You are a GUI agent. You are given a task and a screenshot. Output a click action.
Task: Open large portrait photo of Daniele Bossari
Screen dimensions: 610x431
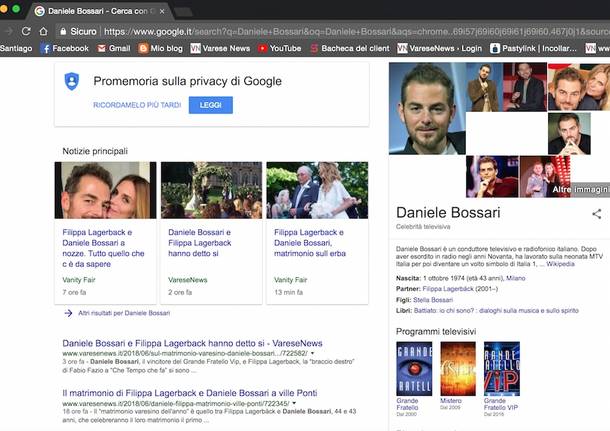(x=427, y=109)
